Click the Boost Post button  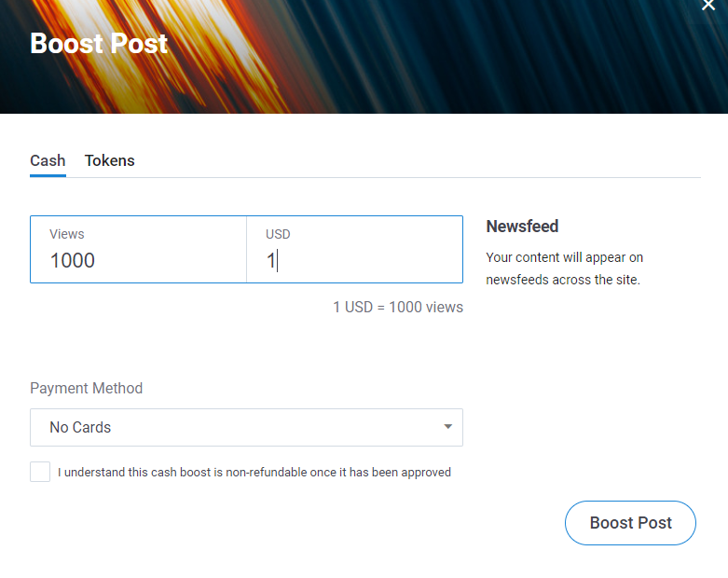pyautogui.click(x=630, y=523)
